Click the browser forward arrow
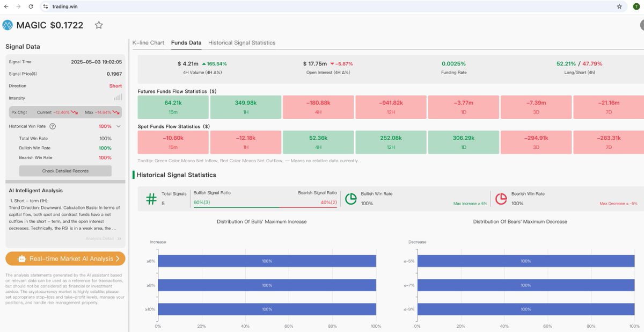The image size is (644, 332). point(19,6)
